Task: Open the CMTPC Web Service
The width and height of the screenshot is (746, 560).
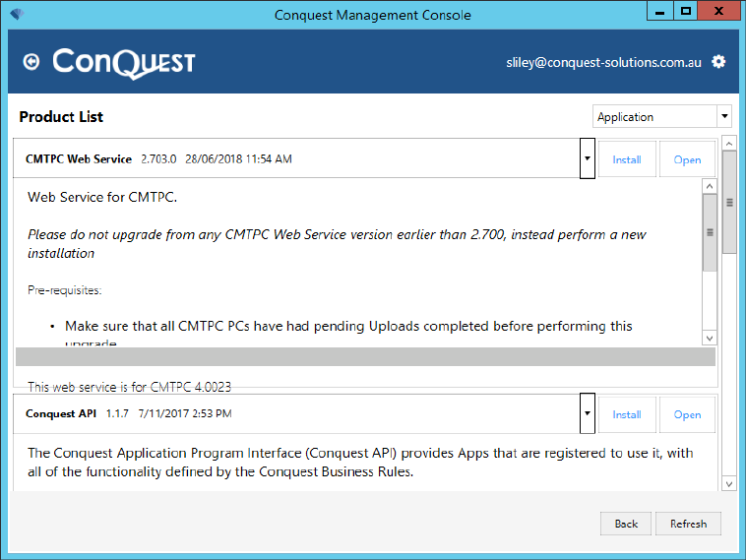Action: (x=687, y=159)
